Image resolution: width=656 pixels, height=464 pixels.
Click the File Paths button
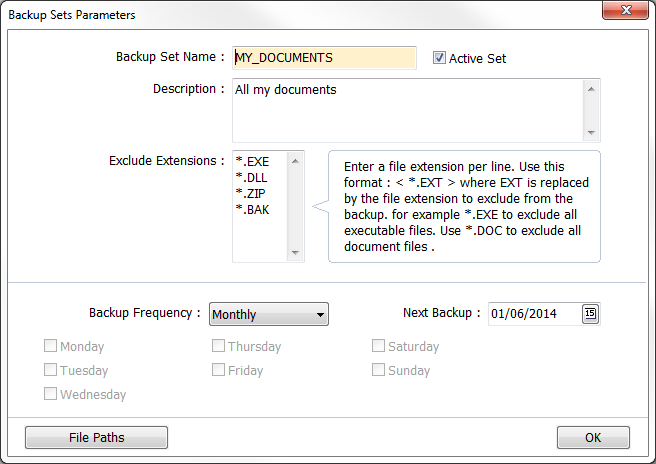pyautogui.click(x=96, y=438)
